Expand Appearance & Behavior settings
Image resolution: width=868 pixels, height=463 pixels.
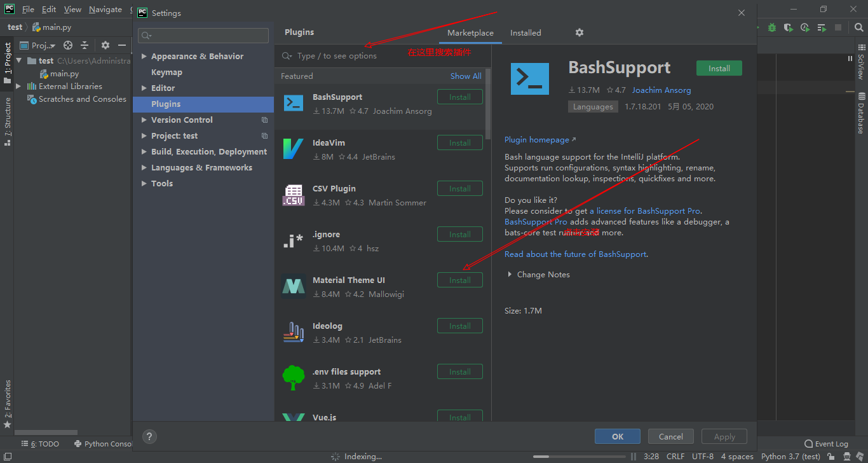pos(144,56)
